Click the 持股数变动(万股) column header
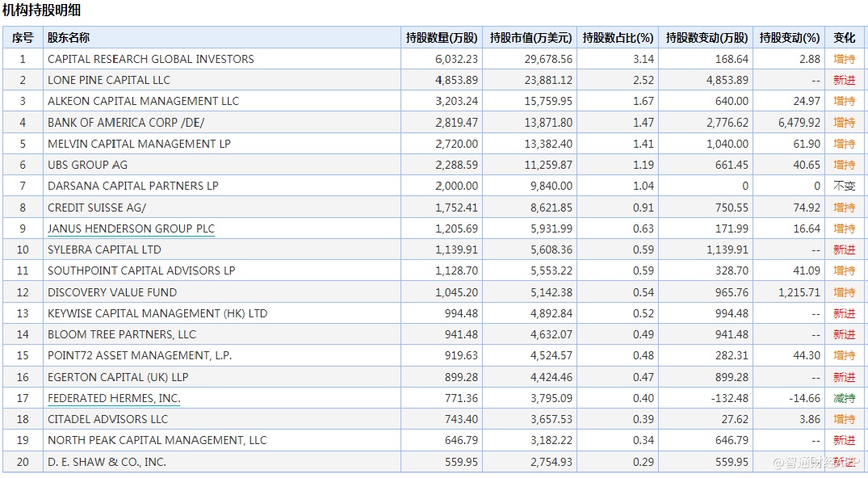The height and width of the screenshot is (478, 868). pos(707,37)
